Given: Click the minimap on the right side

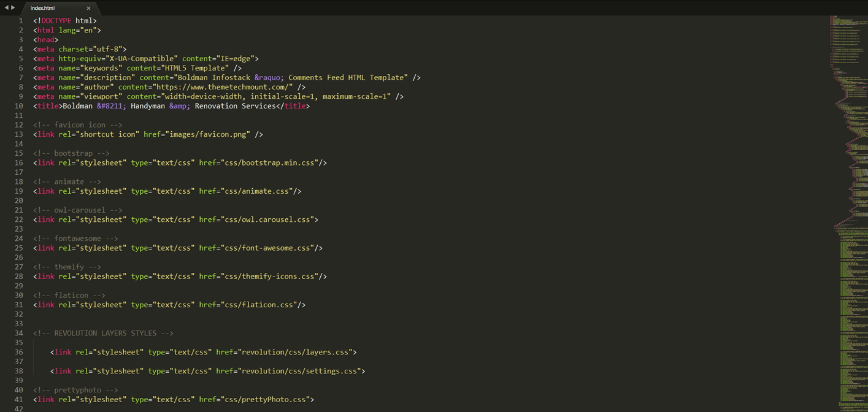Looking at the screenshot, I should (849, 213).
